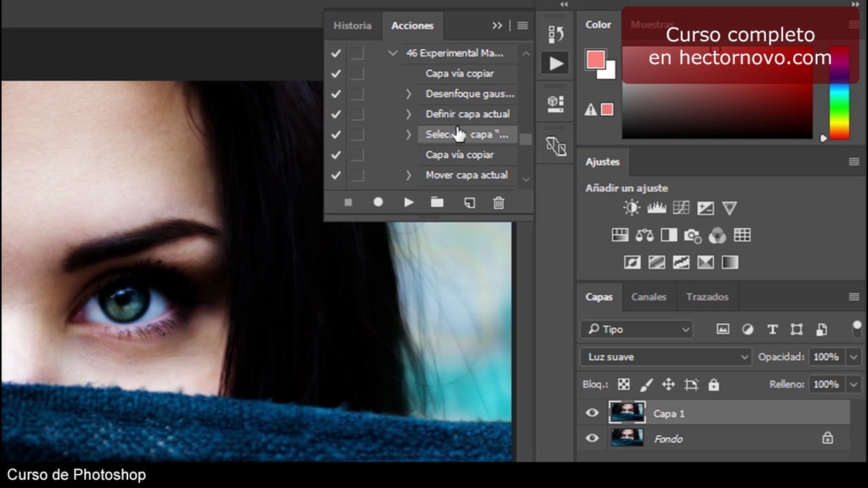This screenshot has width=868, height=488.
Task: Add a Brightness/Contrast adjustment
Action: click(x=632, y=208)
